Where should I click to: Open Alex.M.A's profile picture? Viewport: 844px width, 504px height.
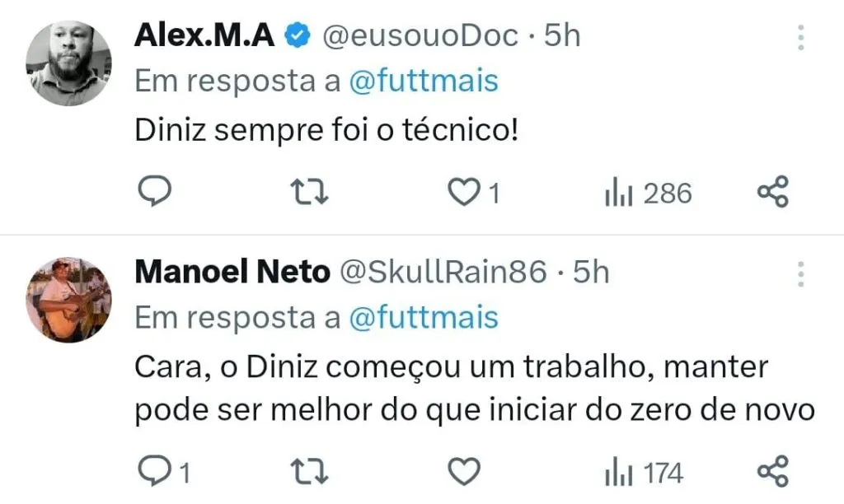click(69, 63)
